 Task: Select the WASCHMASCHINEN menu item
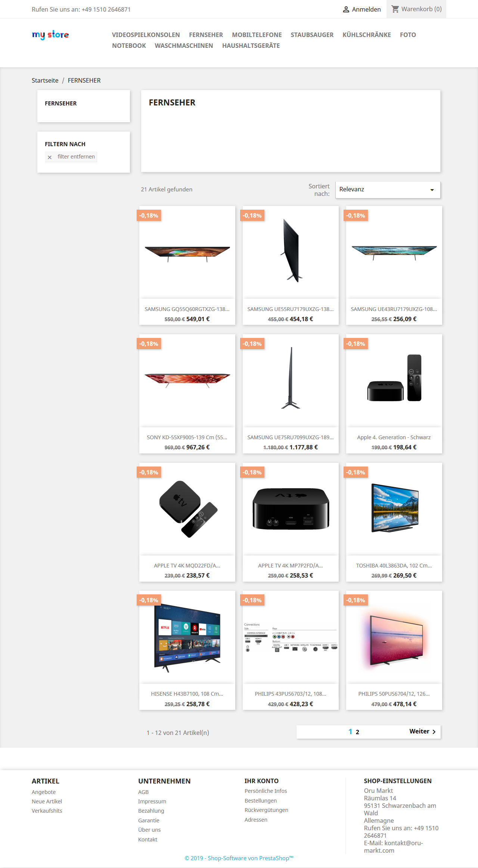point(184,46)
